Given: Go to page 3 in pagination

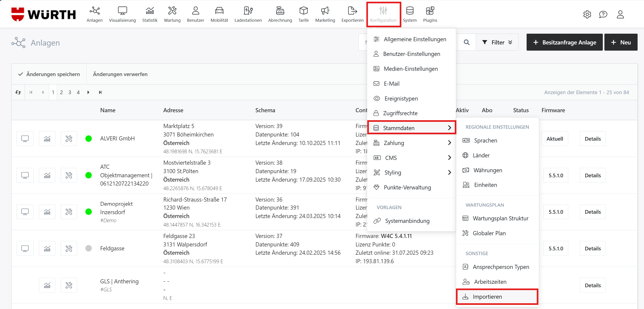Looking at the screenshot, I should point(70,92).
